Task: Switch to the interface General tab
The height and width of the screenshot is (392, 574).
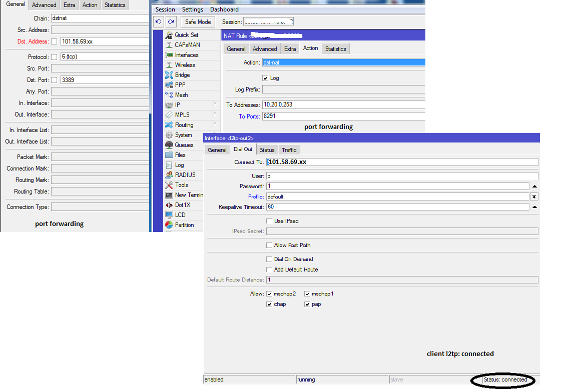Action: click(217, 150)
